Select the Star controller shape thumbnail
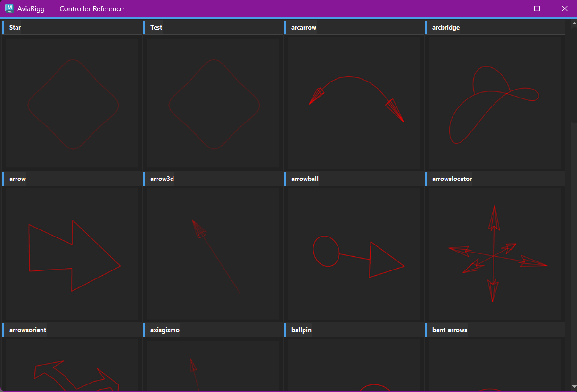The height and width of the screenshot is (392, 577). (x=72, y=103)
